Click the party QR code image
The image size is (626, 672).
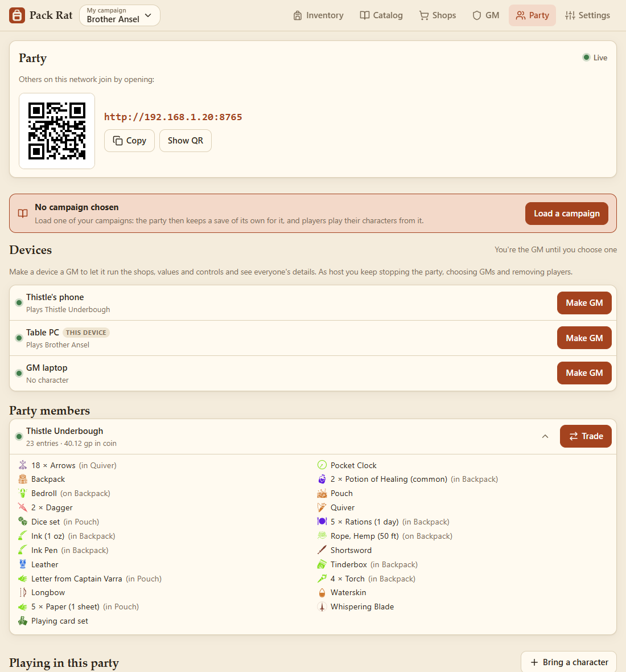click(x=57, y=131)
